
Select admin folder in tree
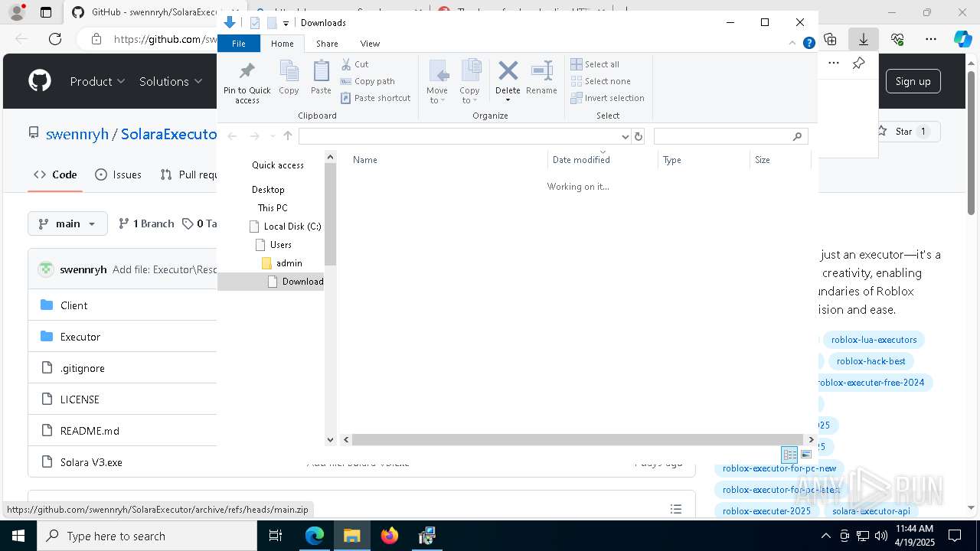[x=282, y=263]
